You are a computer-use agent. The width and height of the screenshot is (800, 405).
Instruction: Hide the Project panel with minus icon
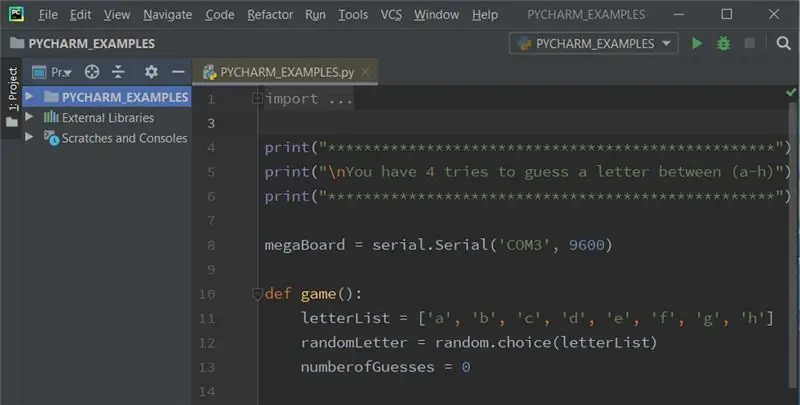(x=178, y=72)
